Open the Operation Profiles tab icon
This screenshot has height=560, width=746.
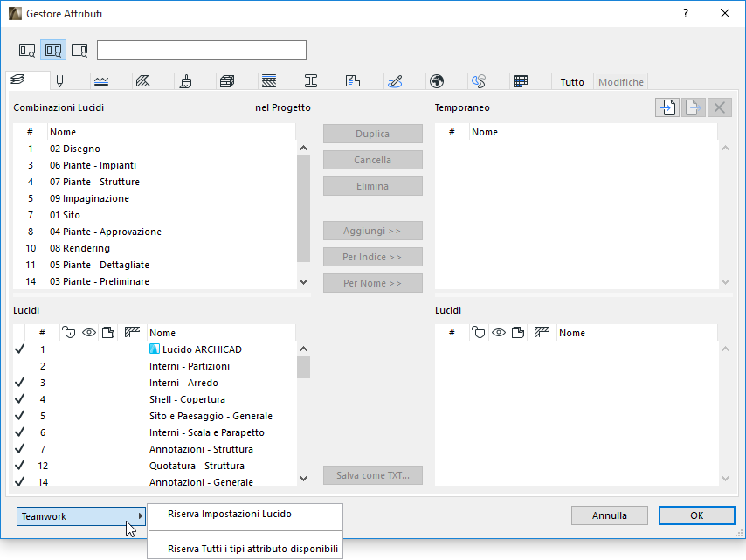point(479,81)
